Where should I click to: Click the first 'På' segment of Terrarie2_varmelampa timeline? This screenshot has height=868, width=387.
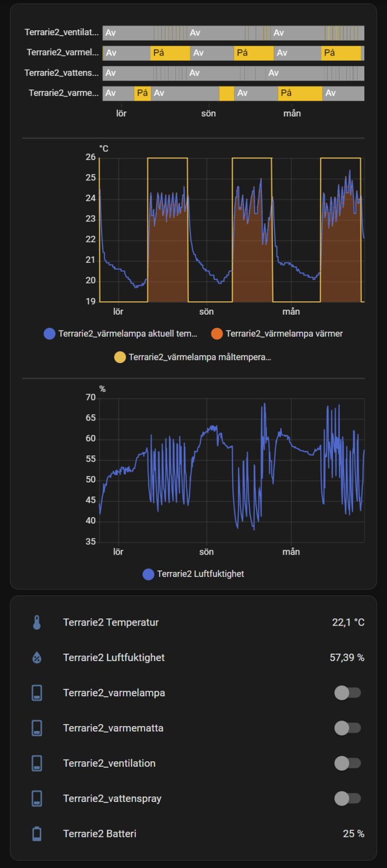coord(170,53)
